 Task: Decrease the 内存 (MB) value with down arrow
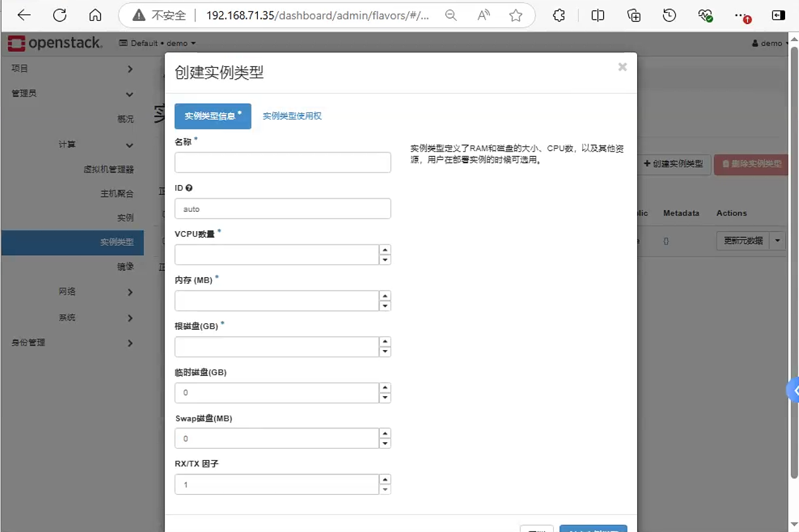click(385, 306)
